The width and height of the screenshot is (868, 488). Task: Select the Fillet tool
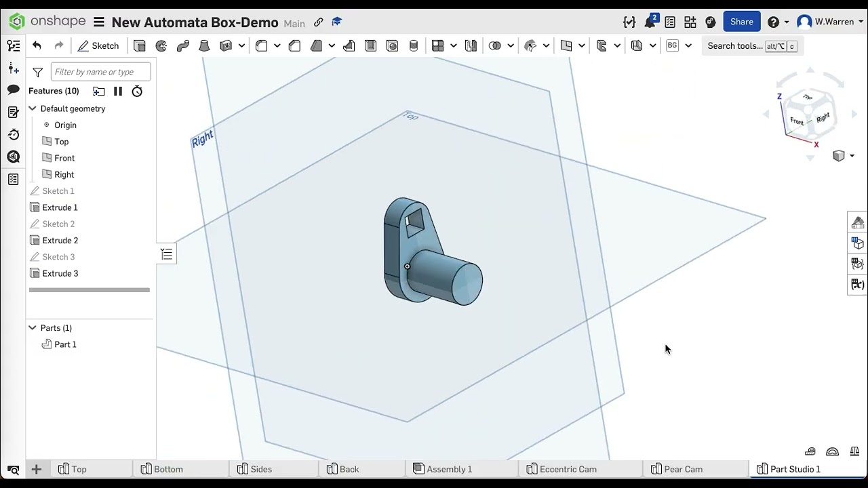pos(261,45)
